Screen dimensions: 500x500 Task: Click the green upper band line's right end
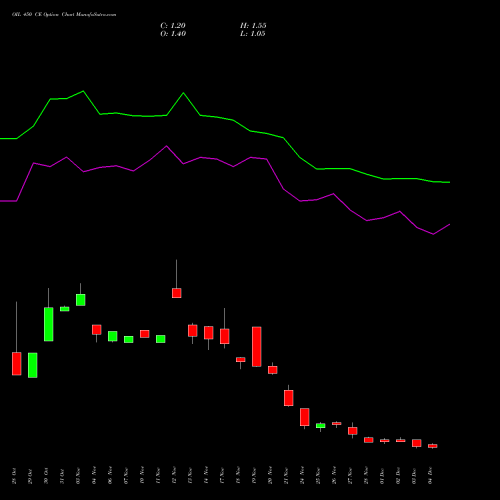[449, 182]
